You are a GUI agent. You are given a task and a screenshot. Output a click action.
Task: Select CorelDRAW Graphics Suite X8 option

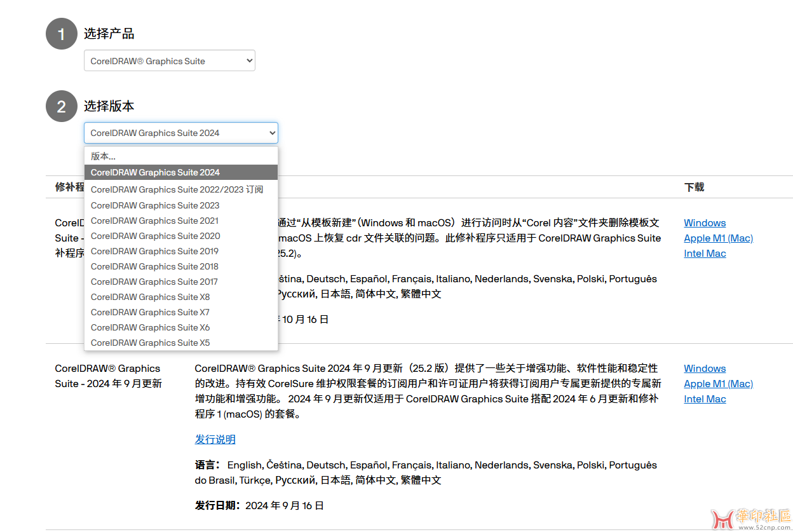(181, 297)
